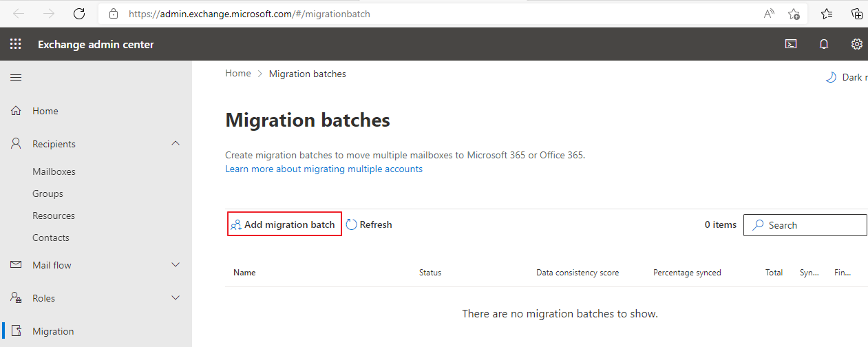Expand the Roles section chevron

[176, 297]
